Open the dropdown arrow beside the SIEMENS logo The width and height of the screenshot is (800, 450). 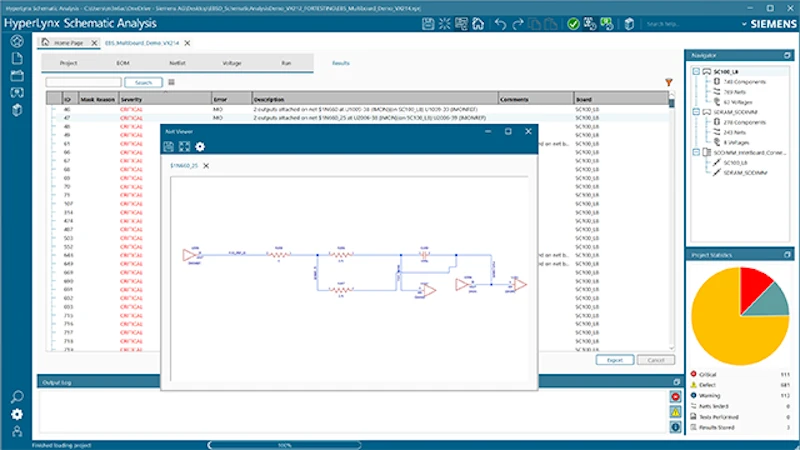coord(744,24)
